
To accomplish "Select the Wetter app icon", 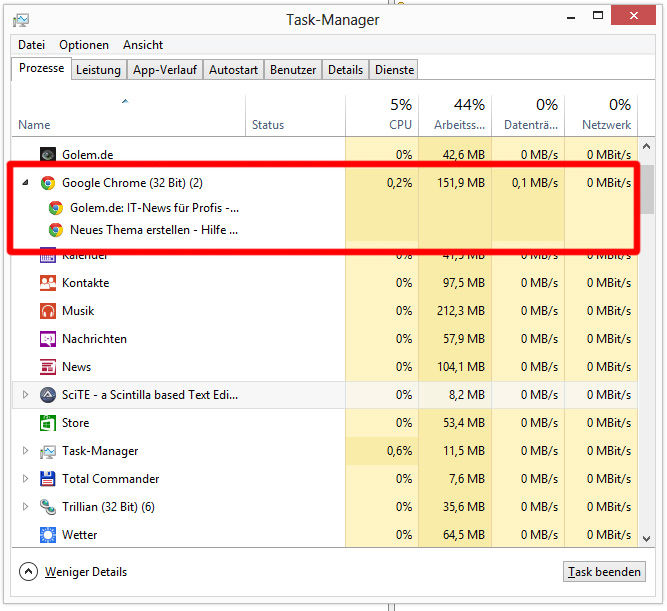I will pyautogui.click(x=47, y=535).
